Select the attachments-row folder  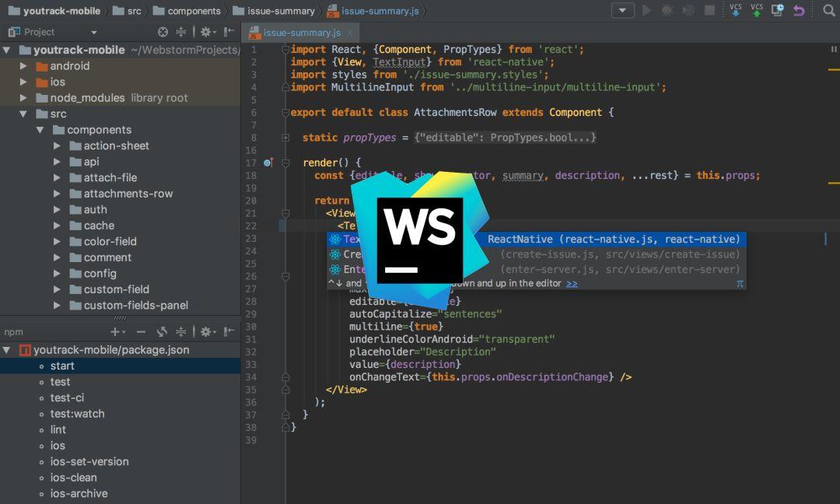(x=120, y=194)
